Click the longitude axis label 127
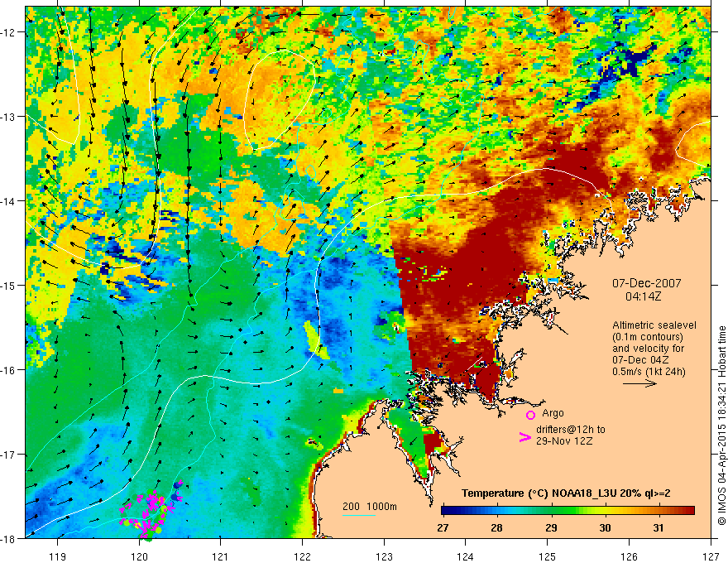This screenshot has height=563, width=728. 711,556
